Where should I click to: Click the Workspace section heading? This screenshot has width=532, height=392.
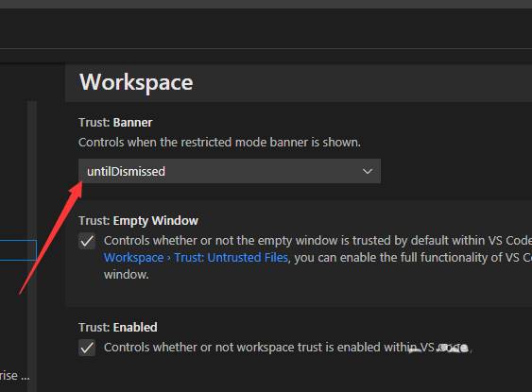(136, 82)
